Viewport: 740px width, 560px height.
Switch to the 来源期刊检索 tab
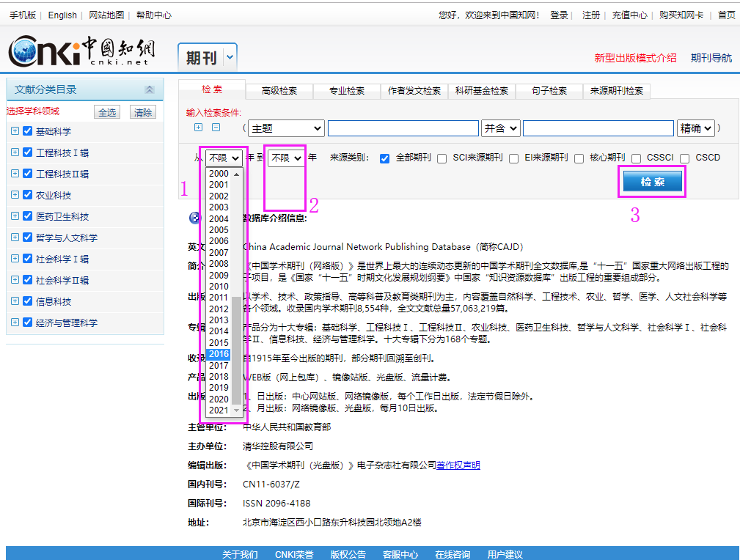pyautogui.click(x=617, y=91)
